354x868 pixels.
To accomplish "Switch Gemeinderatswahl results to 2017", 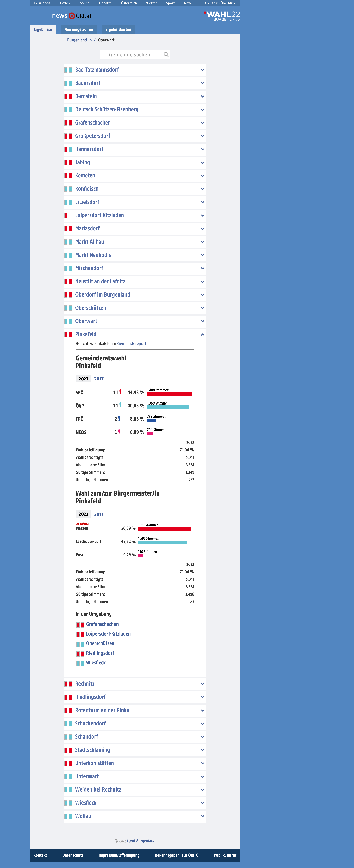I will coord(99,379).
